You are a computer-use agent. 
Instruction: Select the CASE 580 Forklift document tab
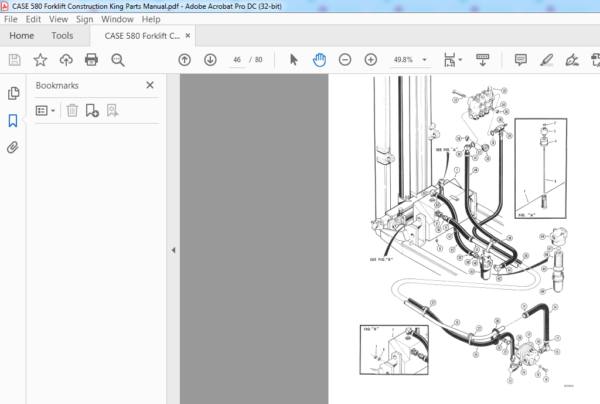pos(142,36)
